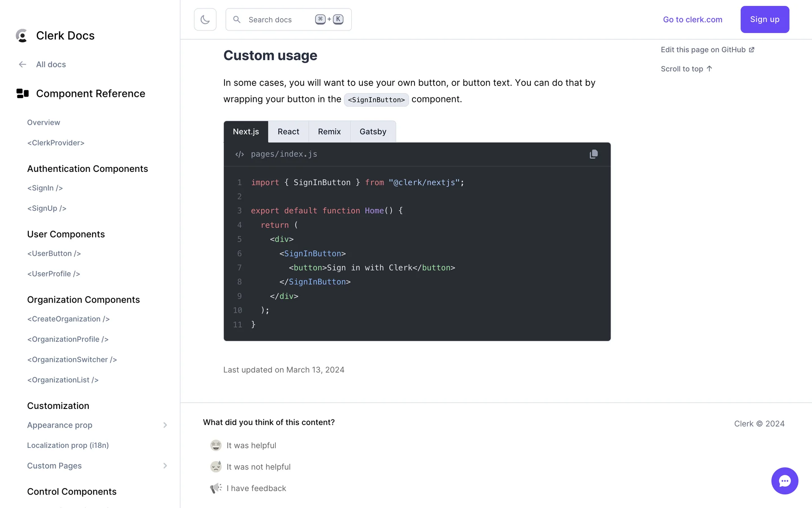The image size is (812, 508).
Task: Click Edit this page on GitHub
Action: pos(707,50)
